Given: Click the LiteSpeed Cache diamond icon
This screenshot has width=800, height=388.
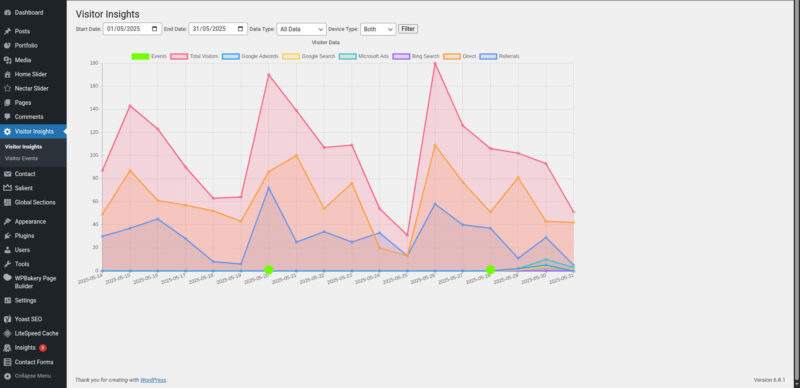Looking at the screenshot, I should (7, 333).
